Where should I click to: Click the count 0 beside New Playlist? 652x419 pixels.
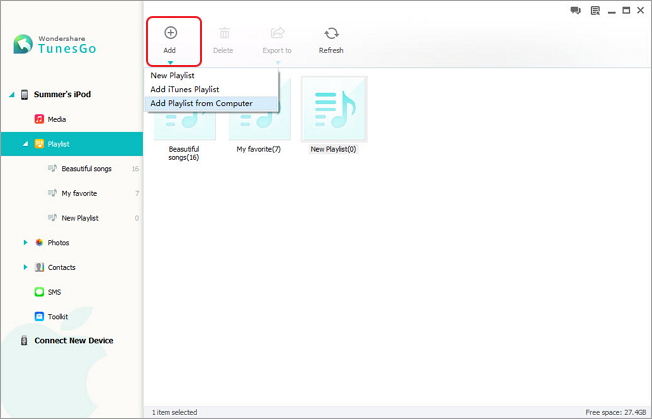pyautogui.click(x=137, y=218)
